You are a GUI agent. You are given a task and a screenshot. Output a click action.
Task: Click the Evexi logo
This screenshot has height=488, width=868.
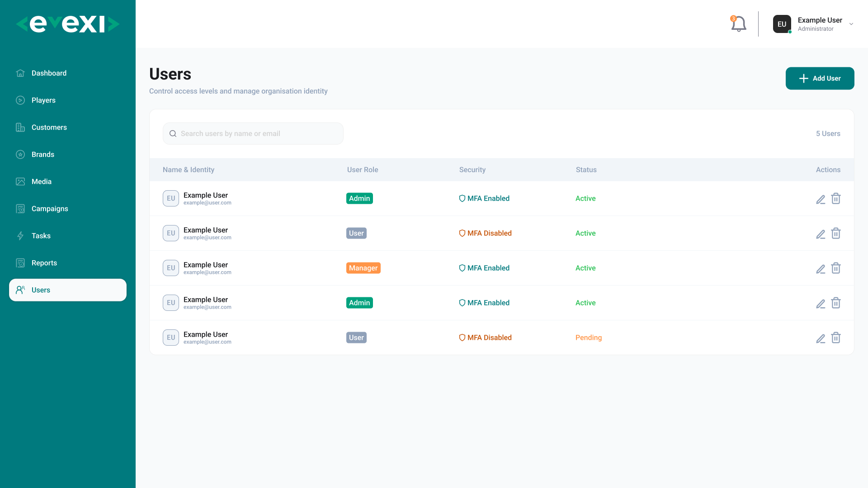click(68, 24)
